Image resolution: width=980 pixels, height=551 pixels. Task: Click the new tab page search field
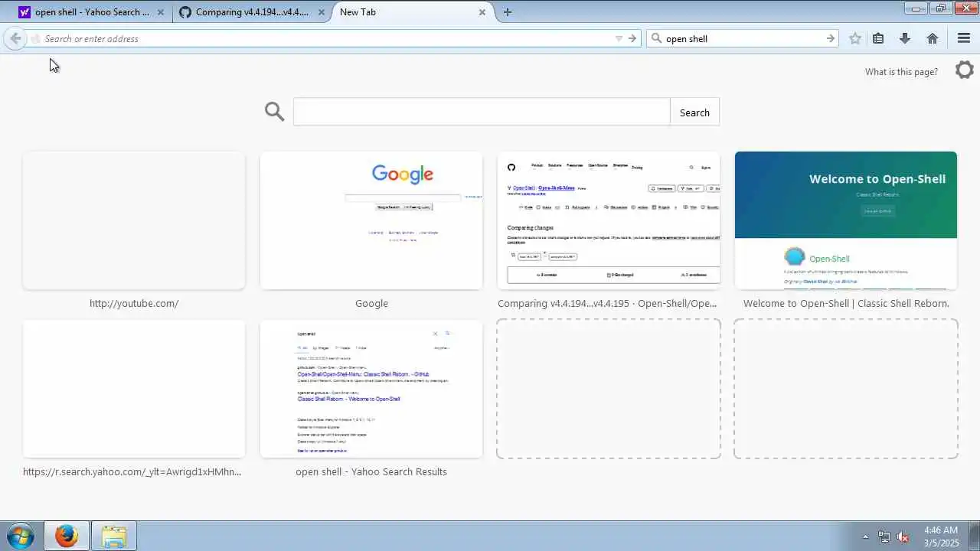coord(482,112)
